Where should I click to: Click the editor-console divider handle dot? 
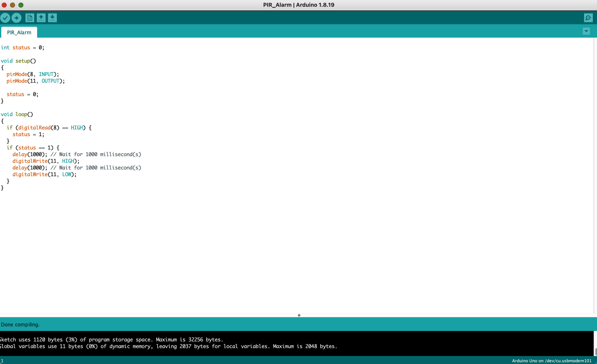point(299,315)
